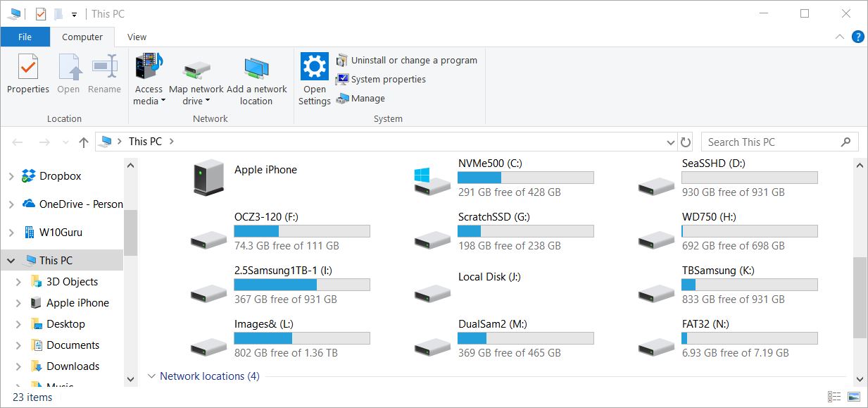Screen dimensions: 868x408
Task: Click the Back navigation arrow
Action: click(18, 142)
